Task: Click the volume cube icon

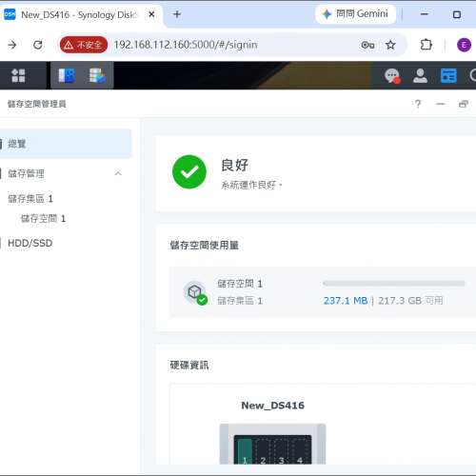Action: (x=195, y=292)
